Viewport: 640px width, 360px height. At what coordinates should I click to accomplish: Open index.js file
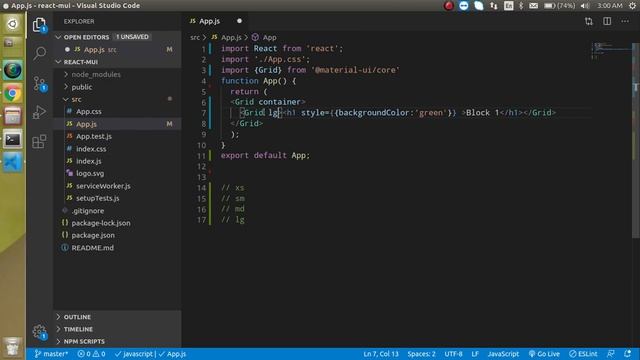click(89, 161)
